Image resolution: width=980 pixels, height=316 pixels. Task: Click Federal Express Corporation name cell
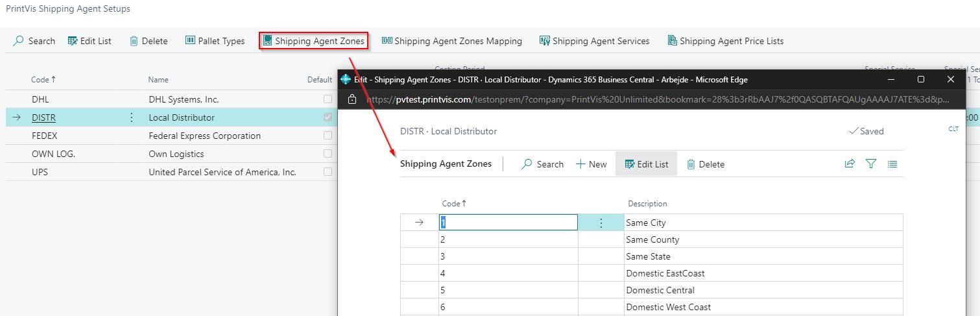(204, 136)
